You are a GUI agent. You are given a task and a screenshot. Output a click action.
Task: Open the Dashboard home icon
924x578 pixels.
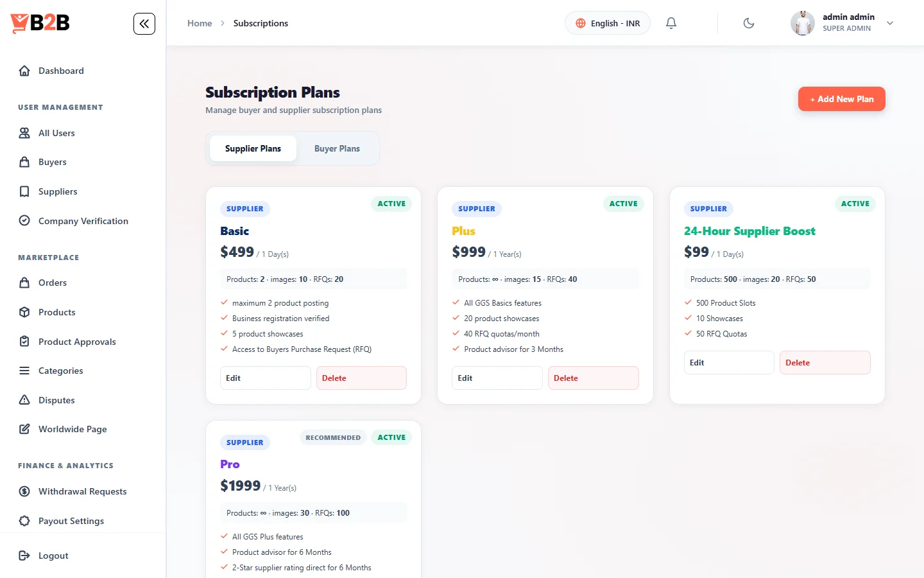click(x=24, y=71)
